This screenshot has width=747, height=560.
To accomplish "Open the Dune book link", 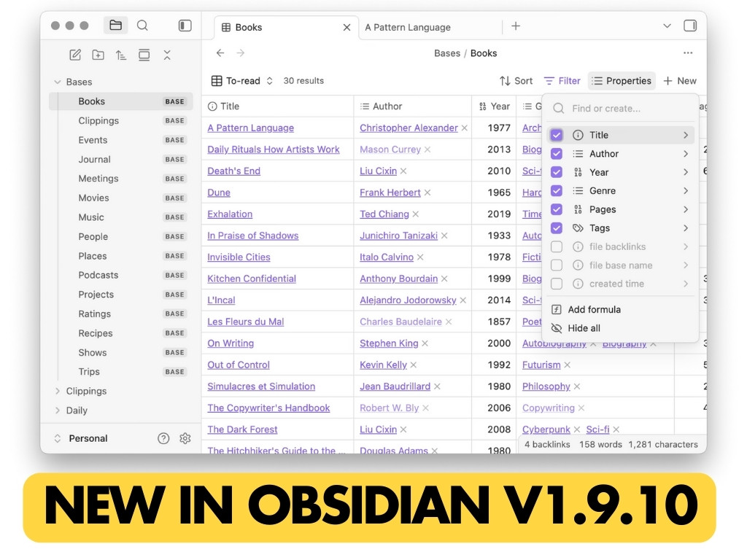I will tap(219, 192).
